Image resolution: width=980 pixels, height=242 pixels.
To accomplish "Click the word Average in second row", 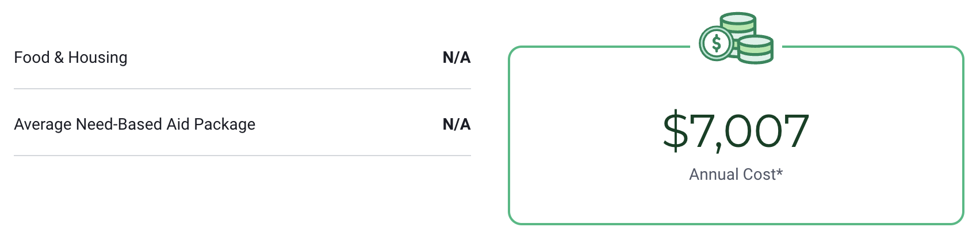I will click(43, 124).
